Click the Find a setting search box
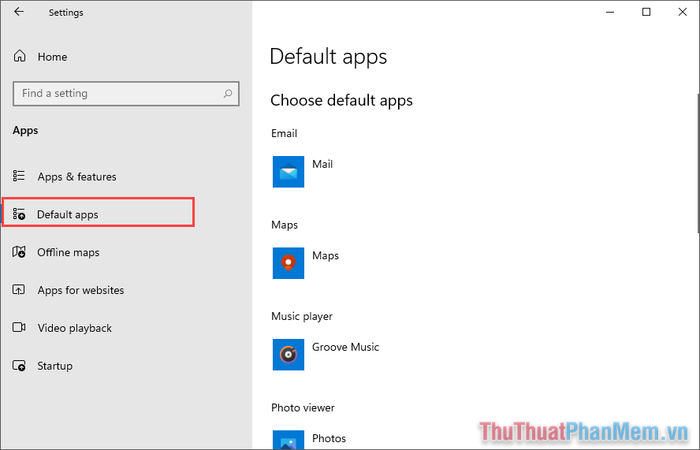700x450 pixels. click(x=126, y=93)
